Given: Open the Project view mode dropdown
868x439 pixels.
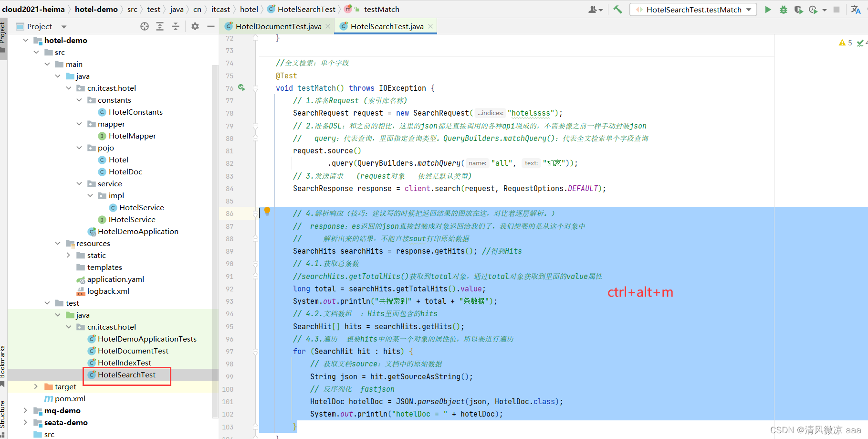Looking at the screenshot, I should tap(64, 27).
